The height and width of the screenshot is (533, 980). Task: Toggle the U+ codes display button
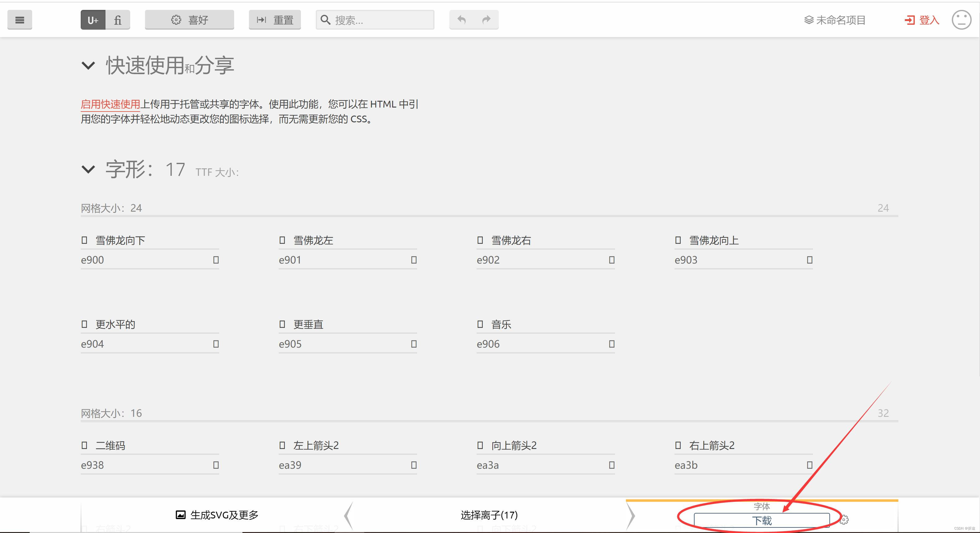[x=93, y=20]
